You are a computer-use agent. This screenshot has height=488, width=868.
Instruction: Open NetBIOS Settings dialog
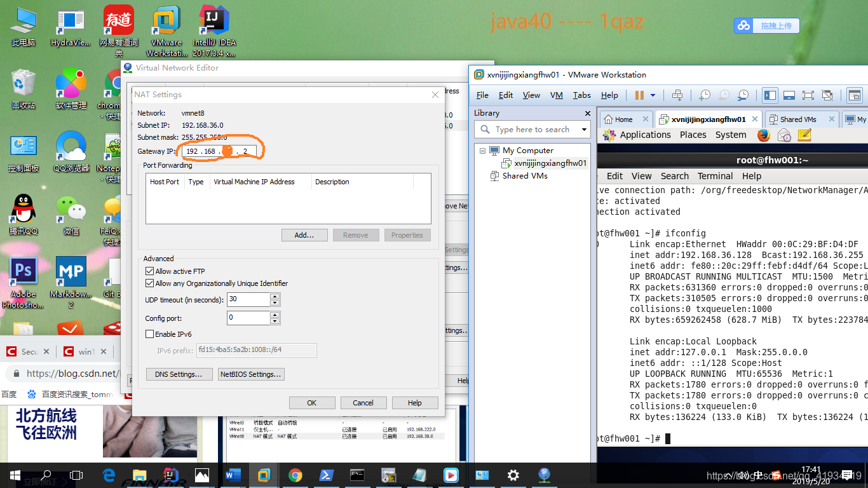pos(250,374)
